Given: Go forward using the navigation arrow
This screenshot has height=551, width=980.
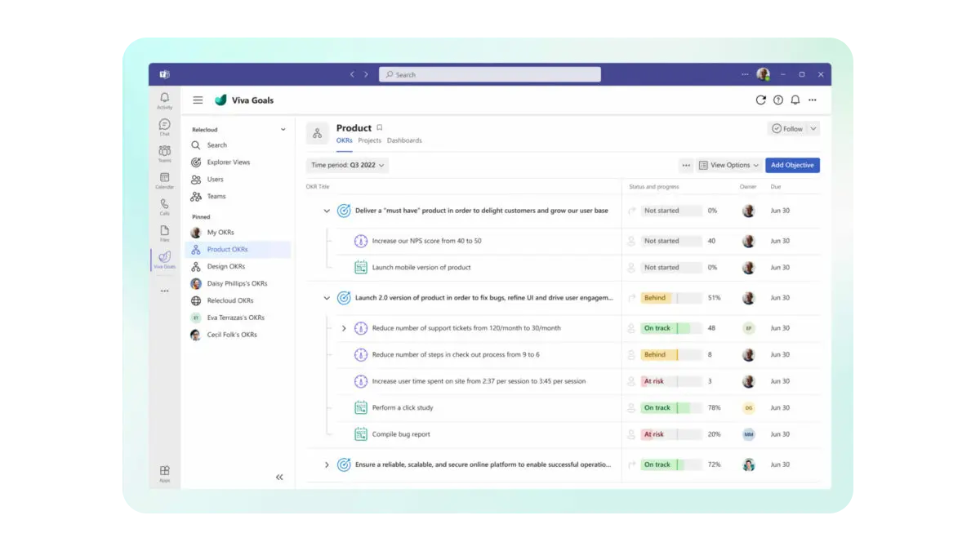Looking at the screenshot, I should point(366,74).
